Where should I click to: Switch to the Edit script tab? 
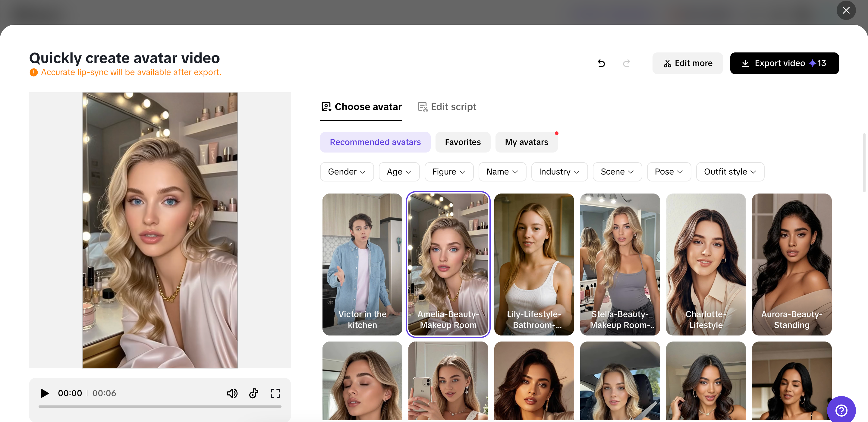click(x=447, y=106)
